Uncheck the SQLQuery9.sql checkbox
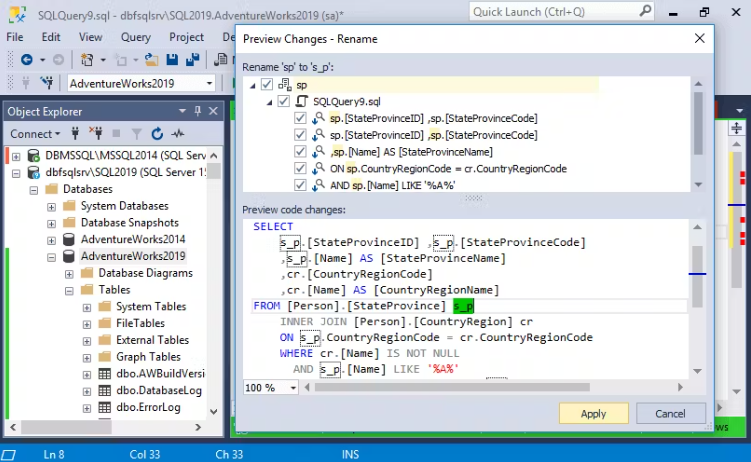This screenshot has height=462, width=751. (284, 101)
